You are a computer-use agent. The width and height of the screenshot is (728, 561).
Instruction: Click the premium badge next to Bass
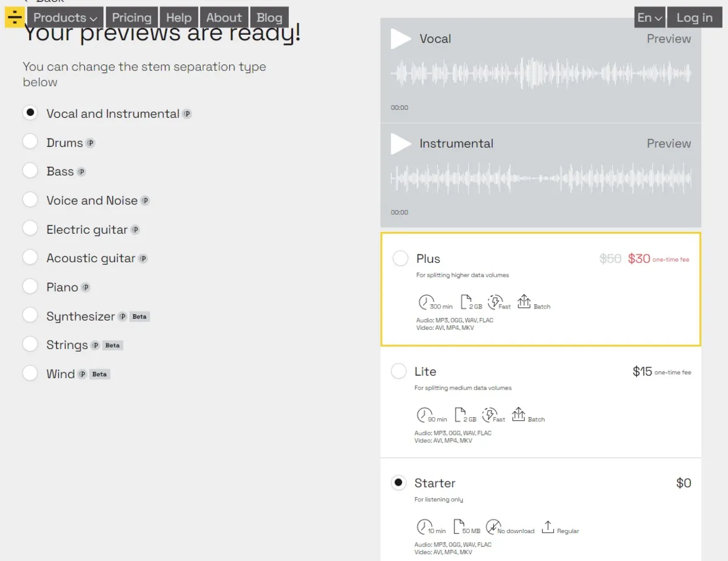[x=81, y=172]
